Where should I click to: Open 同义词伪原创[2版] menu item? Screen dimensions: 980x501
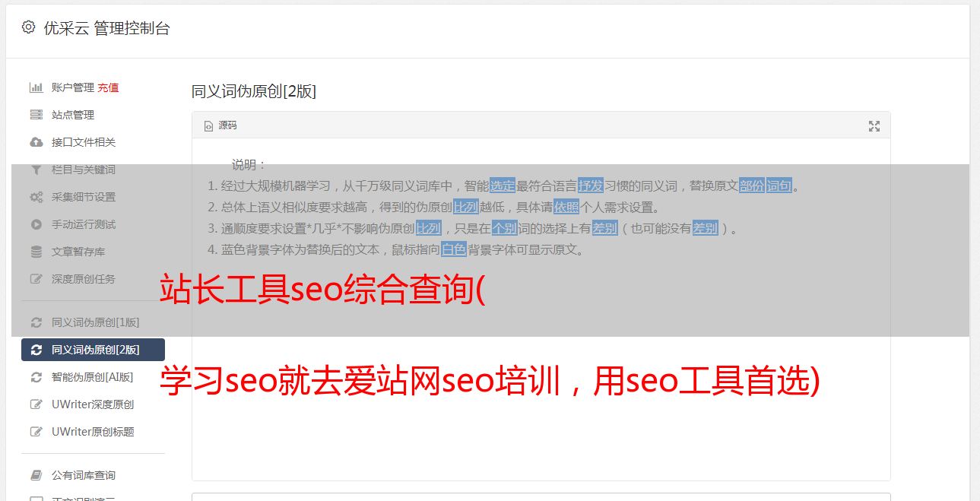tap(93, 350)
